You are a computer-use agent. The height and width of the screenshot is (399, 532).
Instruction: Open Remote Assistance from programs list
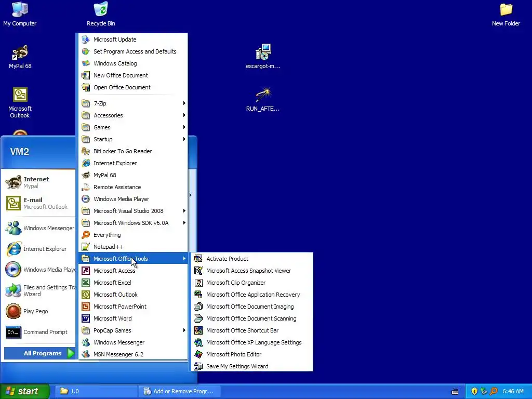click(133, 187)
